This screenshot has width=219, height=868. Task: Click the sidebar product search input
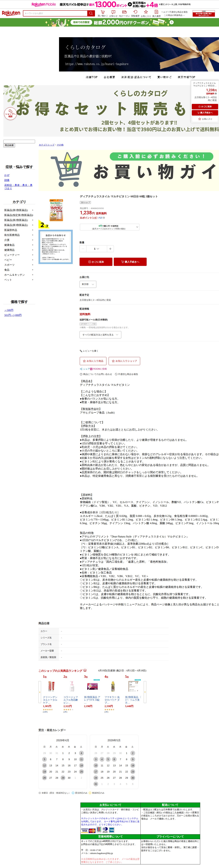click(x=19, y=141)
